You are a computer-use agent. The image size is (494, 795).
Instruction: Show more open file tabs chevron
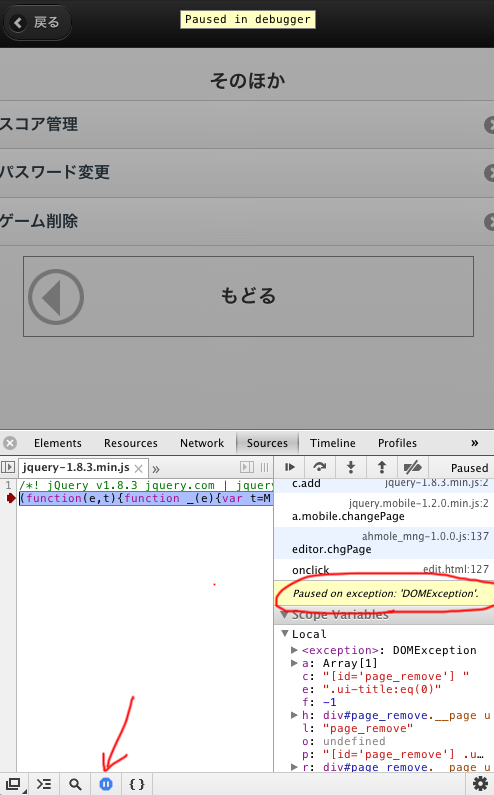[x=156, y=469]
